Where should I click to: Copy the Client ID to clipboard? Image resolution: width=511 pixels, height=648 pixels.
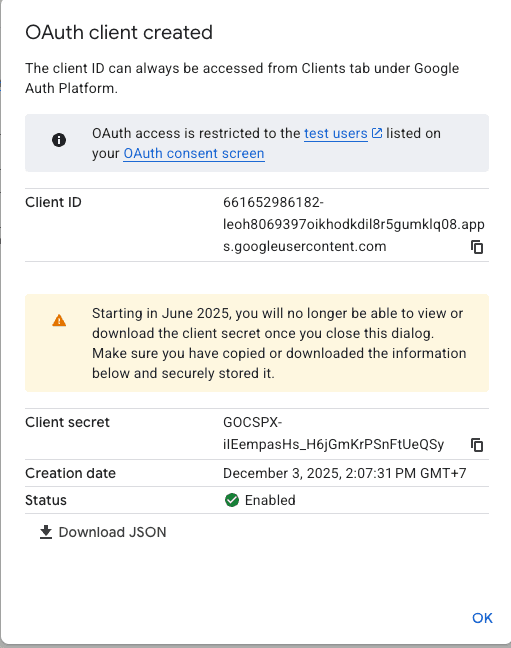click(477, 247)
